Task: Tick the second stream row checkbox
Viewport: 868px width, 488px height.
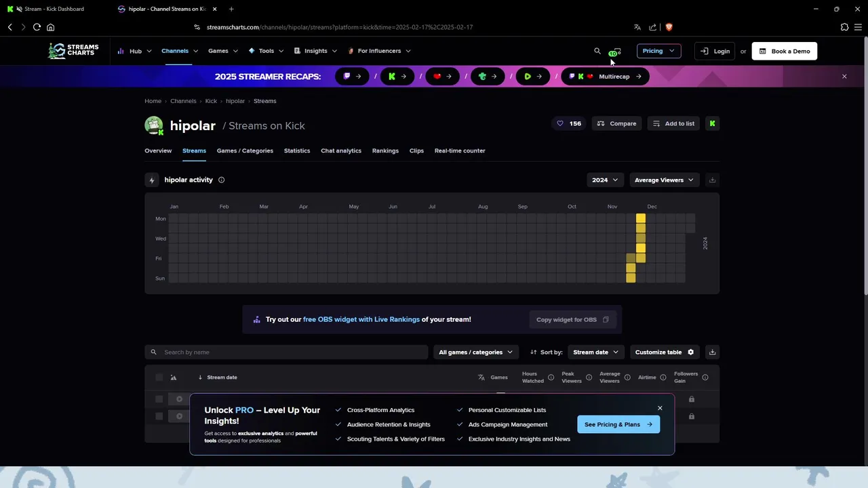Action: pyautogui.click(x=159, y=416)
